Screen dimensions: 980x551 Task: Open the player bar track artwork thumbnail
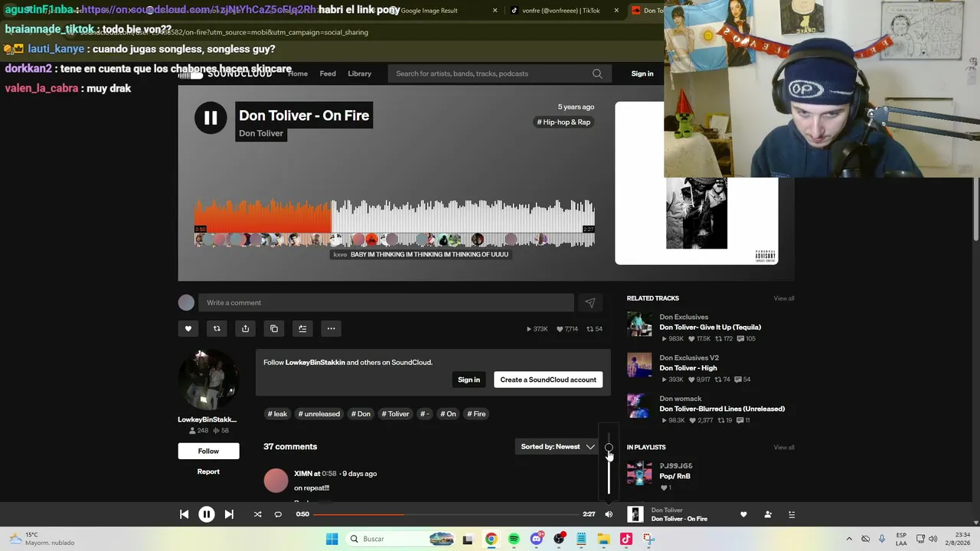[x=635, y=514]
